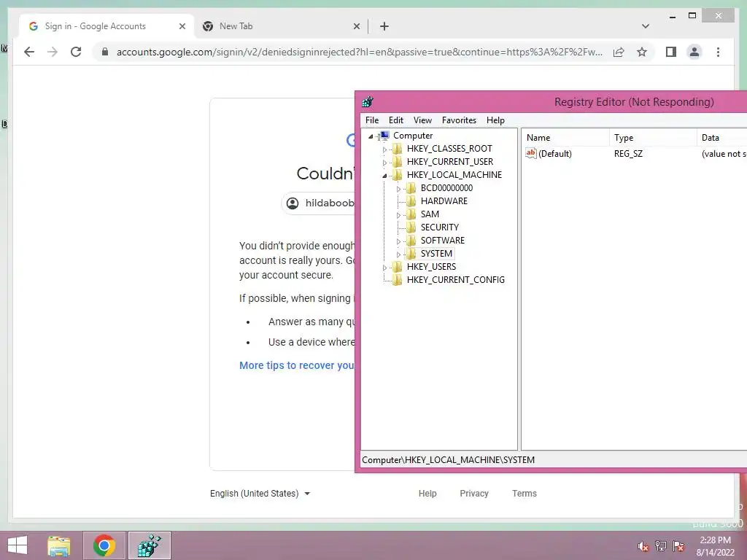
Task: Open the tab search dropdown chevron
Action: [646, 26]
